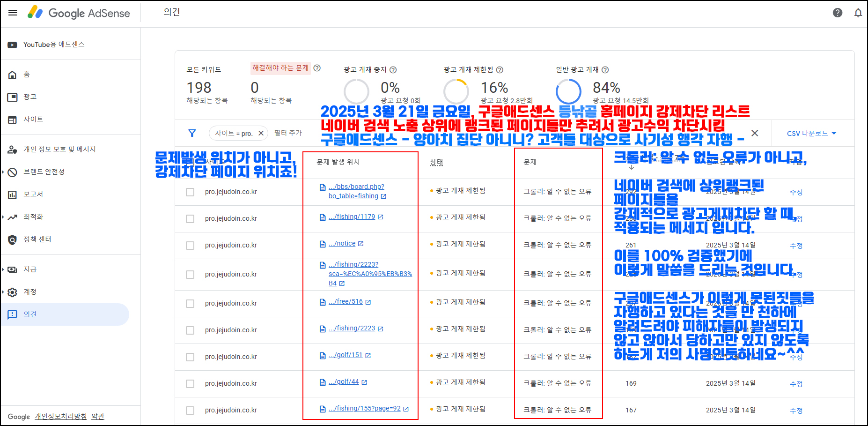Image resolution: width=868 pixels, height=426 pixels.
Task: Open 약관 footer link
Action: coord(98,417)
